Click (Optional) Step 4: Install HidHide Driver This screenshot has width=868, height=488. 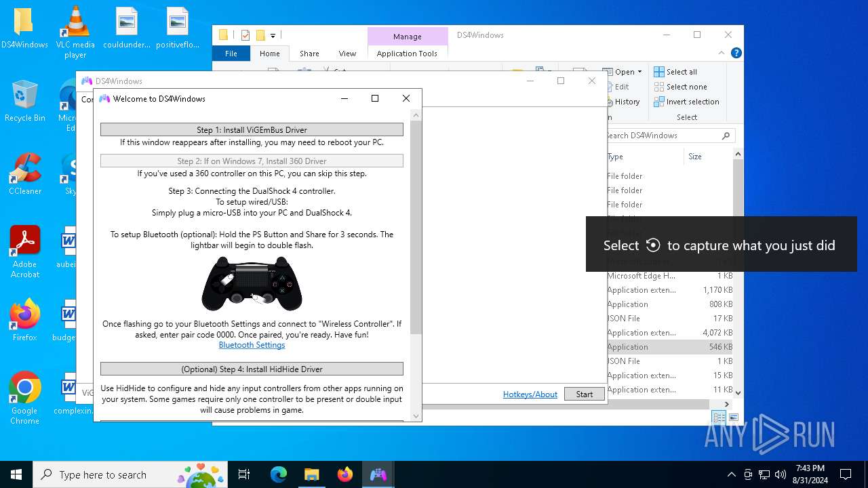coord(252,369)
